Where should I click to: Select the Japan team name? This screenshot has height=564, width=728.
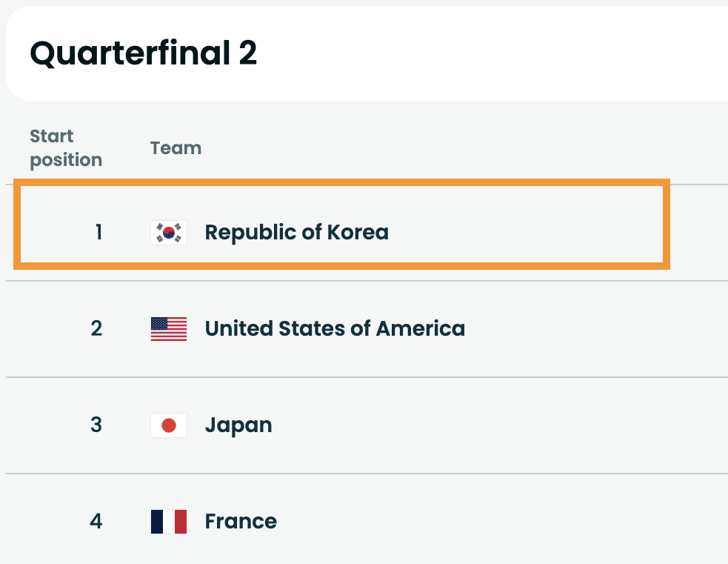point(238,425)
